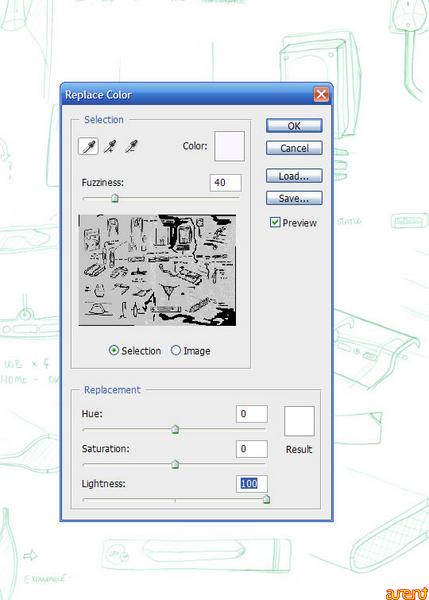This screenshot has height=600, width=429.
Task: Click the Cancel button
Action: pos(294,148)
